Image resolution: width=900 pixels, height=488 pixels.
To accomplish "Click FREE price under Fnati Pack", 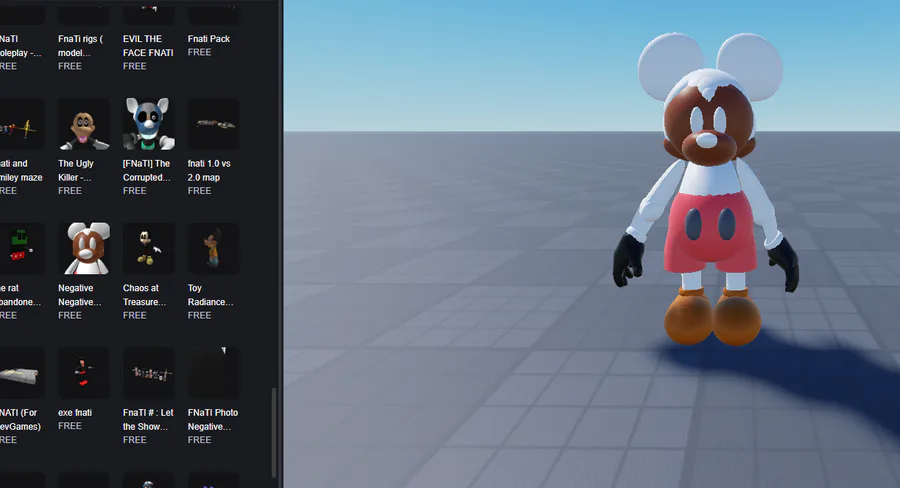I will click(199, 52).
